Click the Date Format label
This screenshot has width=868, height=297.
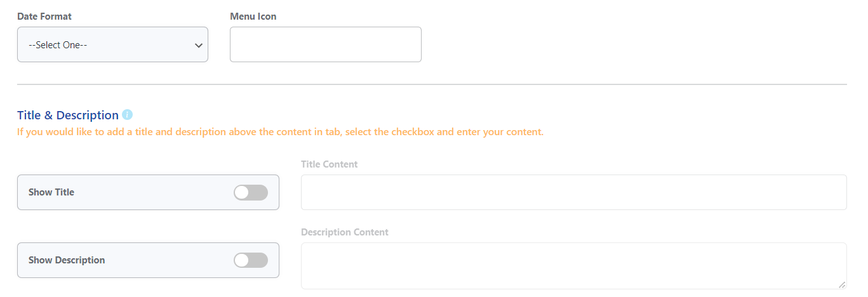44,16
